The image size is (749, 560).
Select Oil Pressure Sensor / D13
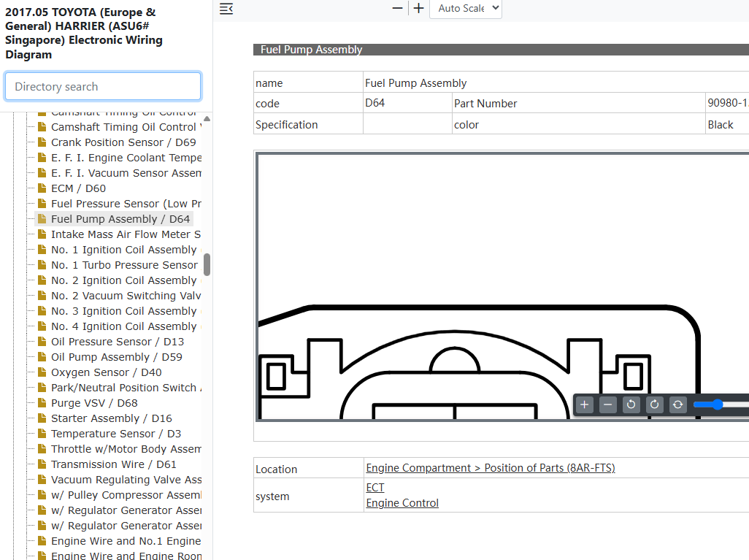118,342
